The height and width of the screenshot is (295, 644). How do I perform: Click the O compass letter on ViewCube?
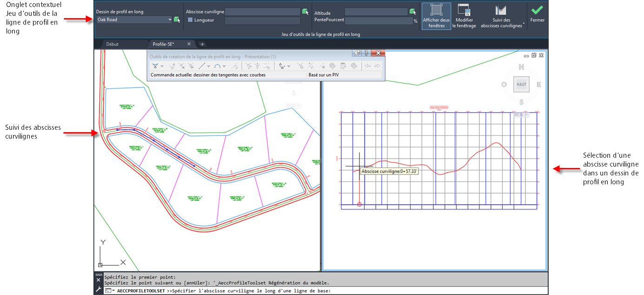click(x=504, y=84)
